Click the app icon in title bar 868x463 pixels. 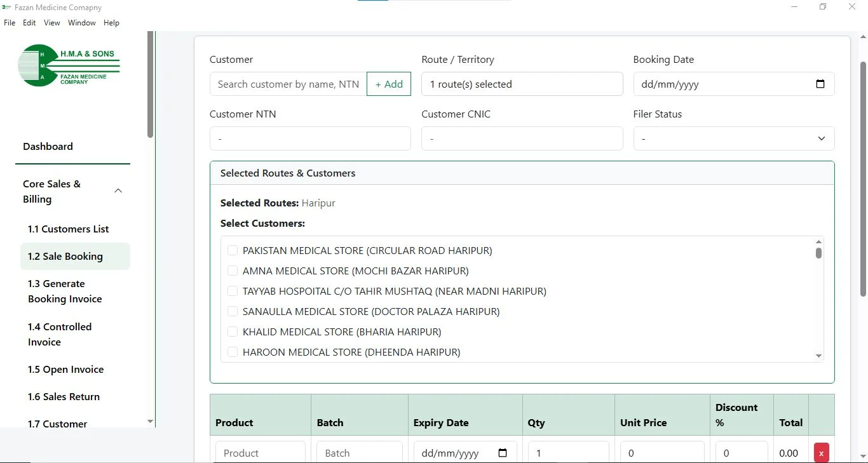pyautogui.click(x=6, y=7)
